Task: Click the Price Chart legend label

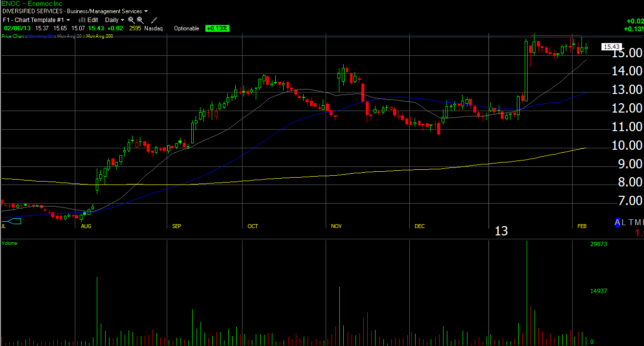Action: point(13,36)
